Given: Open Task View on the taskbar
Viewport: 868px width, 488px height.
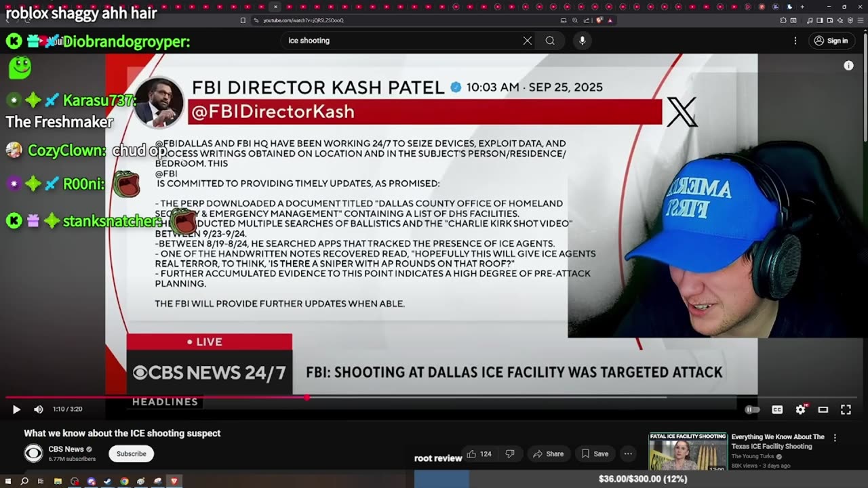Looking at the screenshot, I should [x=41, y=481].
